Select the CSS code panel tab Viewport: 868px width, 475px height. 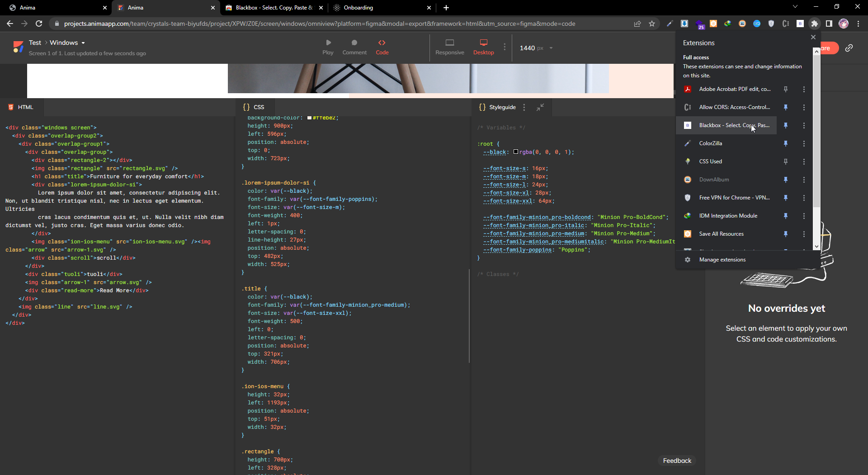pos(254,107)
